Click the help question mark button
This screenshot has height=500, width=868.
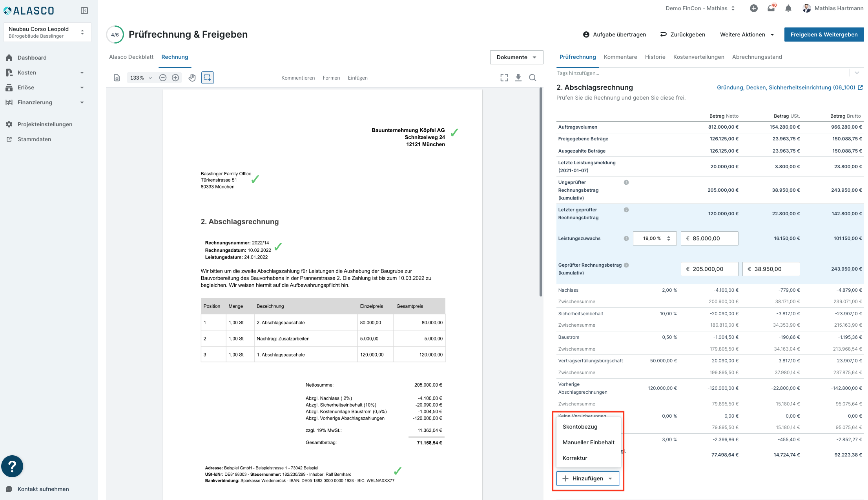tap(12, 466)
